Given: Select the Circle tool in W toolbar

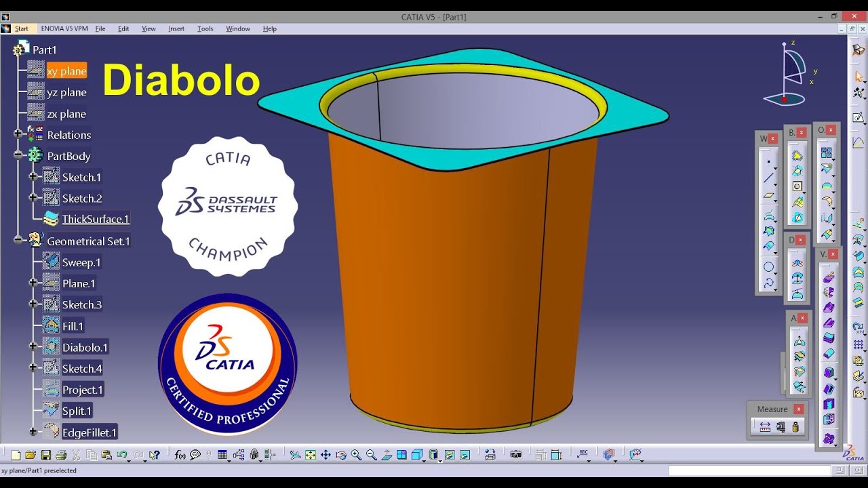Looking at the screenshot, I should pyautogui.click(x=768, y=266).
